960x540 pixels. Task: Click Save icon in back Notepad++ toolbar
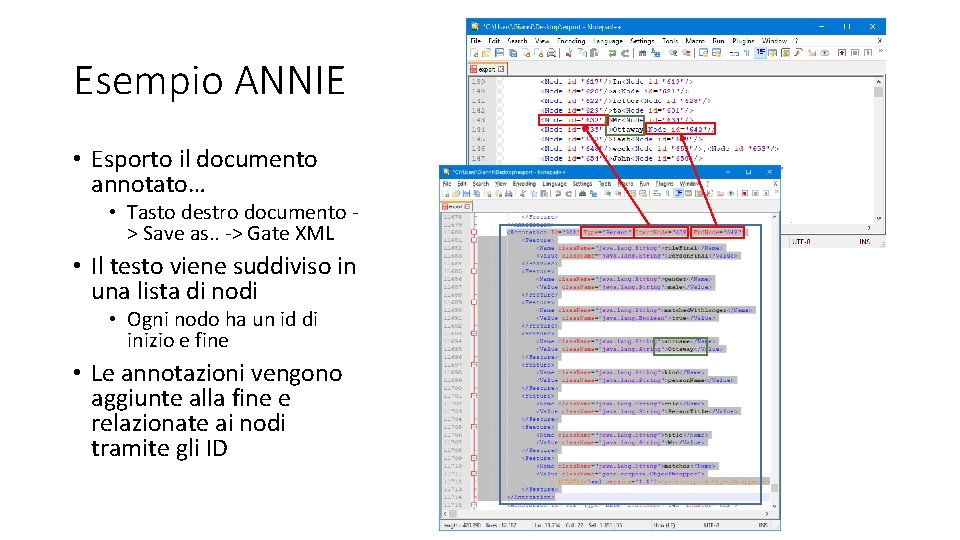500,53
